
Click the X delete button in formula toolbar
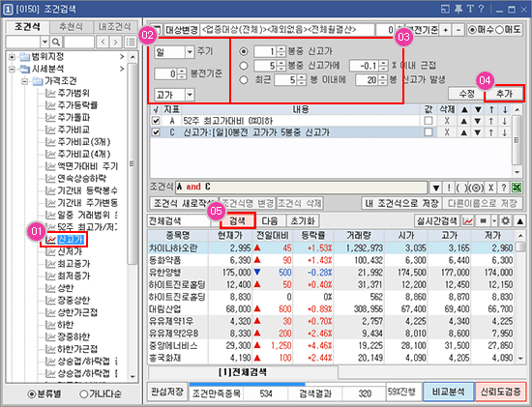click(490, 188)
